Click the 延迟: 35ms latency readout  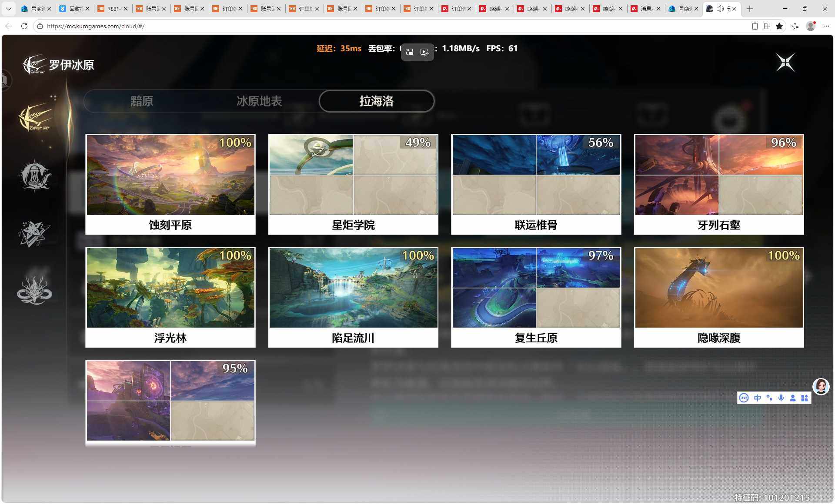(x=339, y=48)
